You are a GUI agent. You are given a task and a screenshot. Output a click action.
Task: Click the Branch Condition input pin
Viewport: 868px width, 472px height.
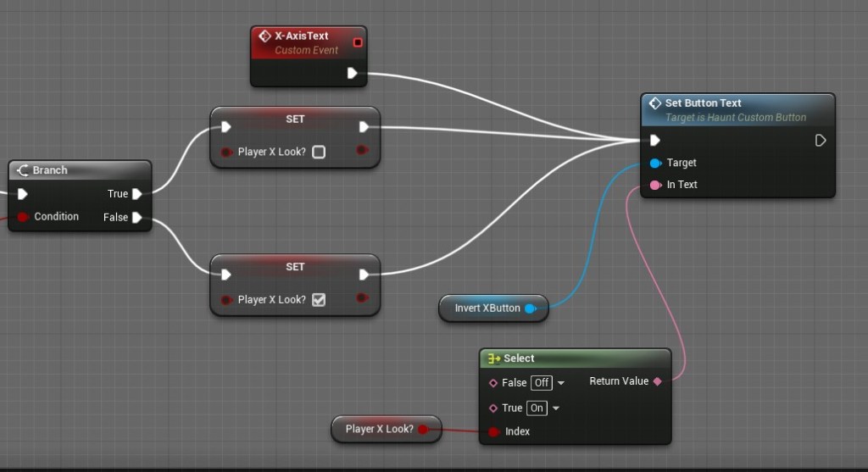click(23, 217)
